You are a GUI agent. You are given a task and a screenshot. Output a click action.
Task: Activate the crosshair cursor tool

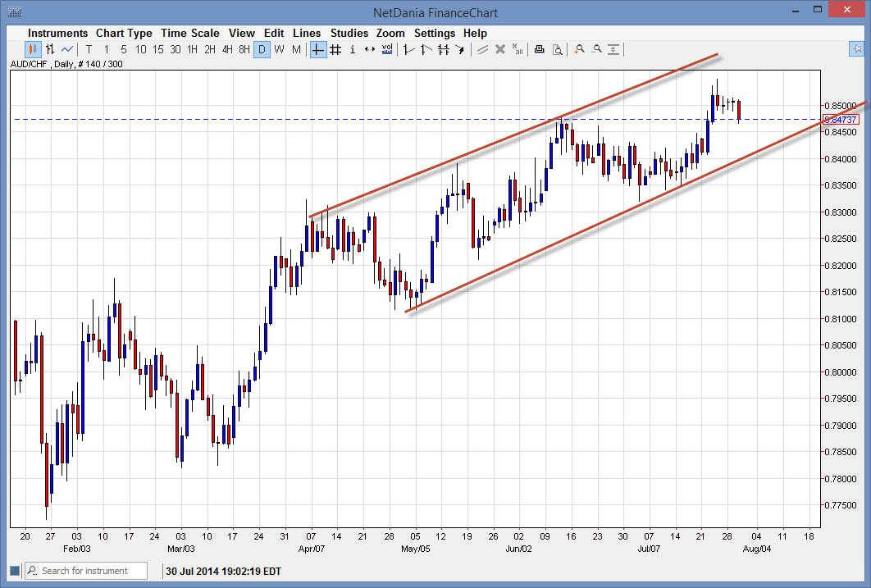coord(317,49)
